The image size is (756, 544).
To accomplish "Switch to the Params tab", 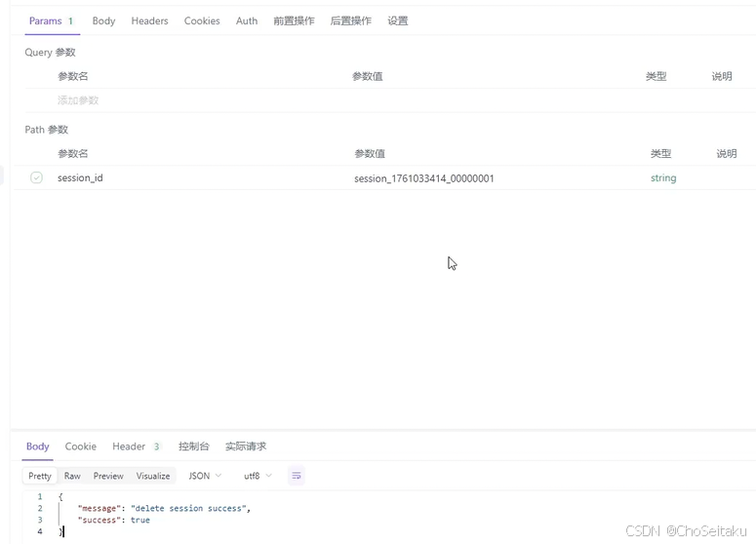I will click(x=52, y=21).
